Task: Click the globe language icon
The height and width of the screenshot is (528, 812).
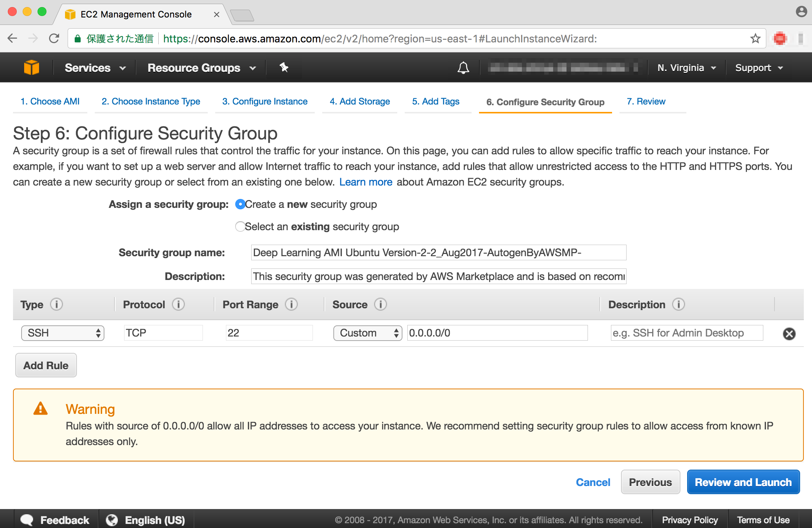Action: 112,520
